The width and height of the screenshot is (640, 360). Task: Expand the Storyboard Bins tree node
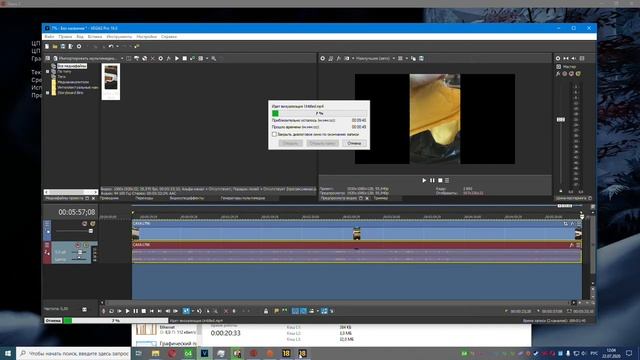pyautogui.click(x=48, y=93)
